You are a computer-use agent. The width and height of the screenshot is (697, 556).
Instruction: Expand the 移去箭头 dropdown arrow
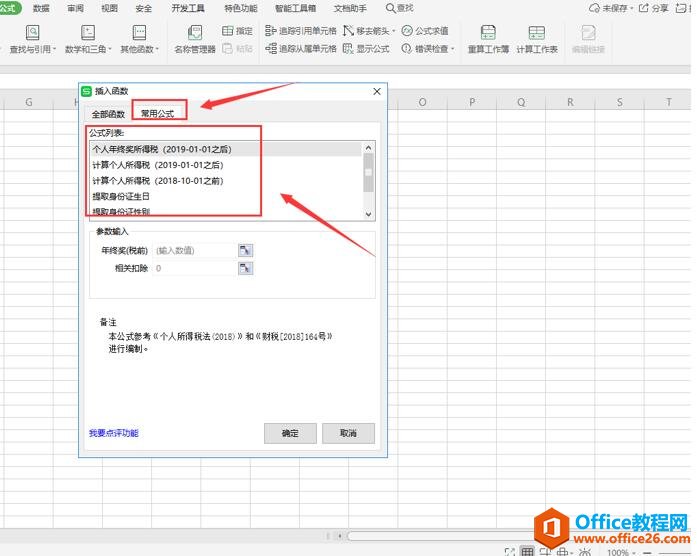pos(393,31)
